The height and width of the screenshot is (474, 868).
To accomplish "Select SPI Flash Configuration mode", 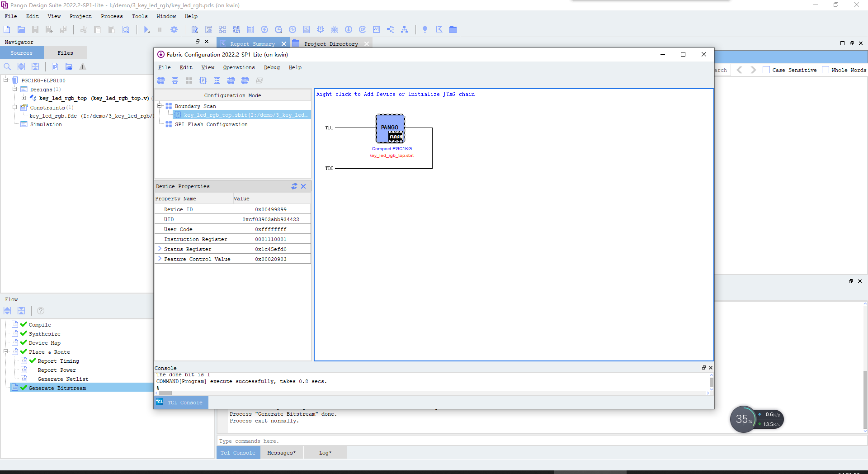I will 211,124.
